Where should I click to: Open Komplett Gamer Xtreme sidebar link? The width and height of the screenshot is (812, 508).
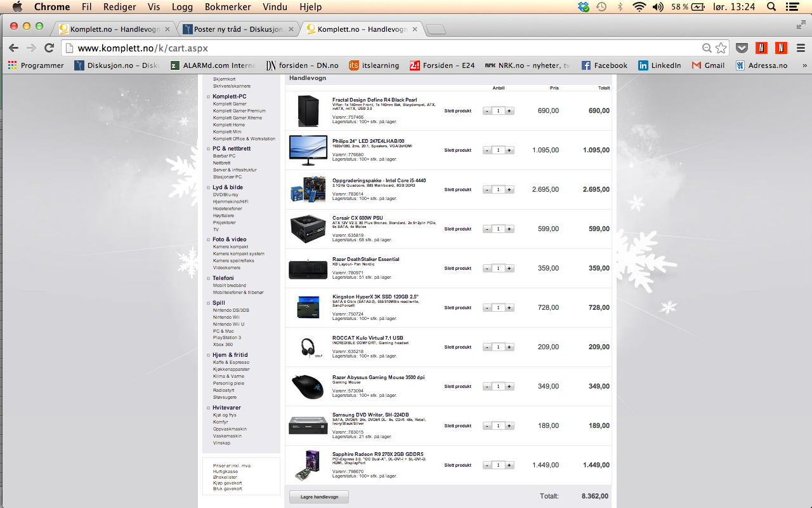[237, 118]
